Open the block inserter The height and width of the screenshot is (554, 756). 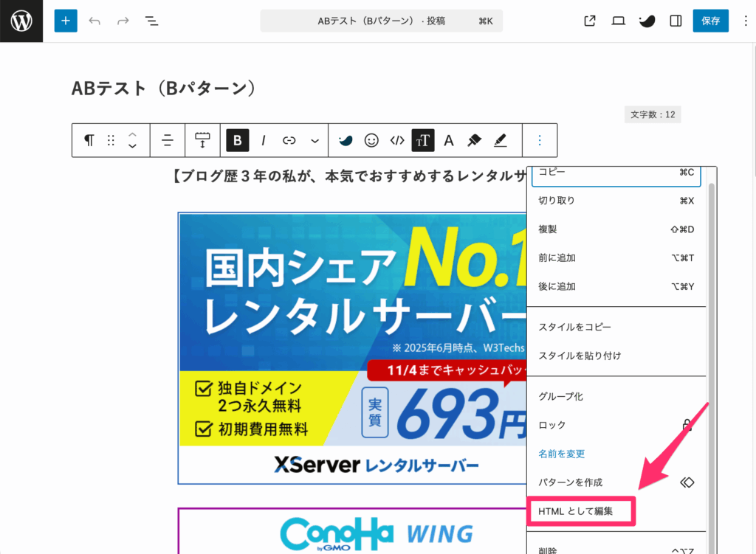(x=65, y=21)
